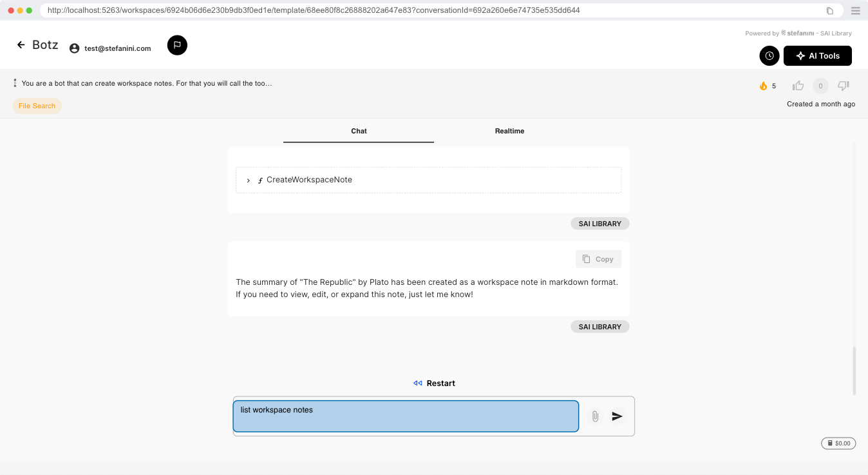868x475 pixels.
Task: Open the browser hamburger menu
Action: [855, 10]
